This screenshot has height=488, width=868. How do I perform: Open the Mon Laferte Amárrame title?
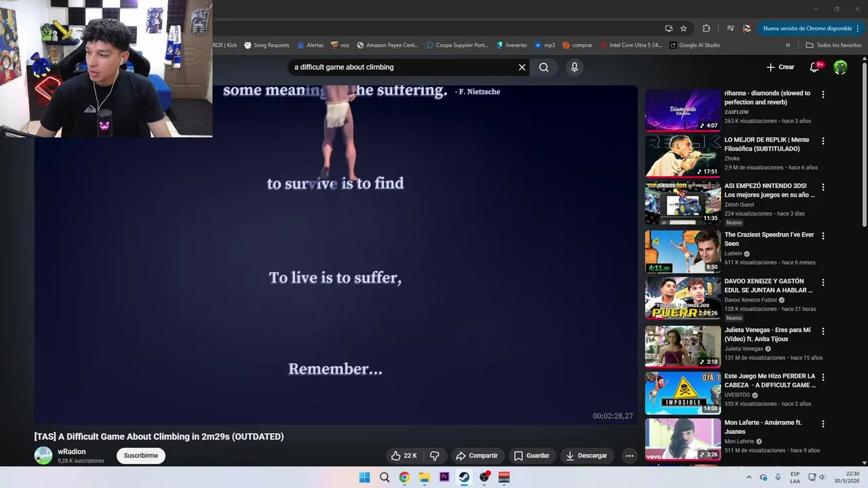(x=763, y=427)
